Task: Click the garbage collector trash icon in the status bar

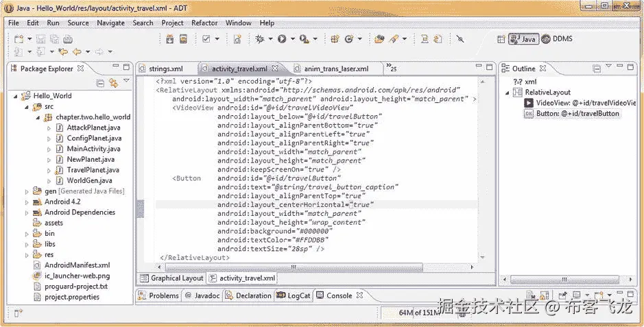Action: pyautogui.click(x=462, y=313)
